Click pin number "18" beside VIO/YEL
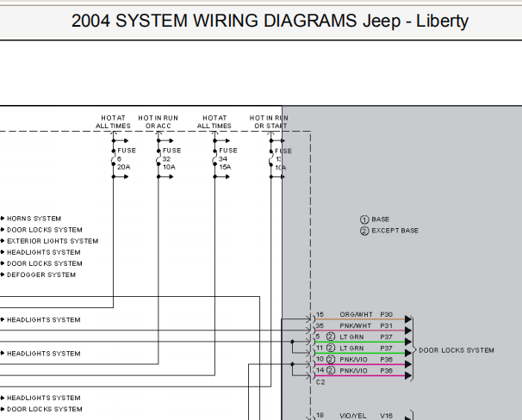 (x=320, y=416)
